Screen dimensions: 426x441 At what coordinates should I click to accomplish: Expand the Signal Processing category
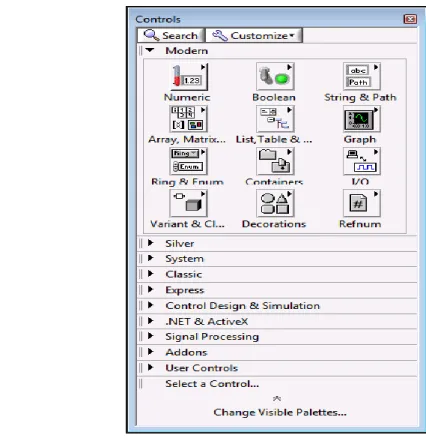tap(151, 336)
